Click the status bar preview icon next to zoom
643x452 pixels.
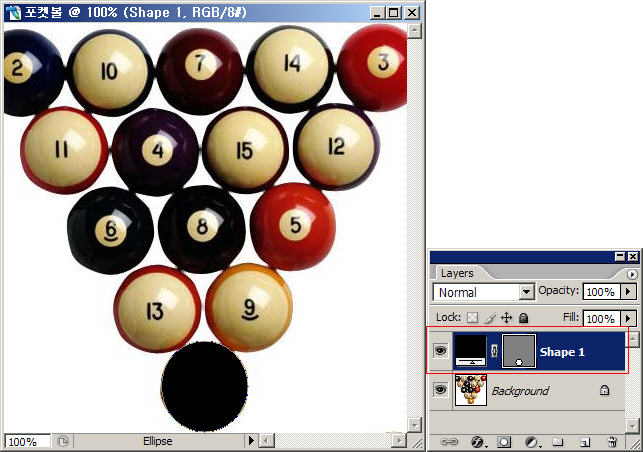click(x=62, y=441)
